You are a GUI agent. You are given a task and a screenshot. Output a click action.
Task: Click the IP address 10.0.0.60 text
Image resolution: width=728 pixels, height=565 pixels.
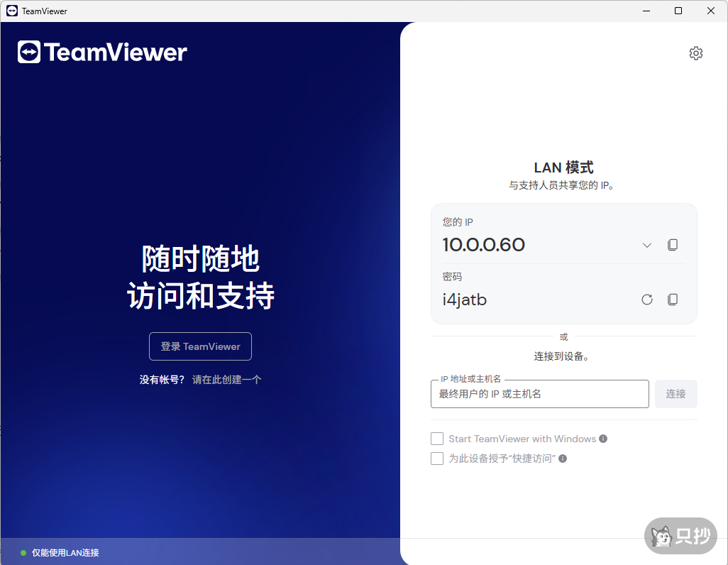click(484, 245)
